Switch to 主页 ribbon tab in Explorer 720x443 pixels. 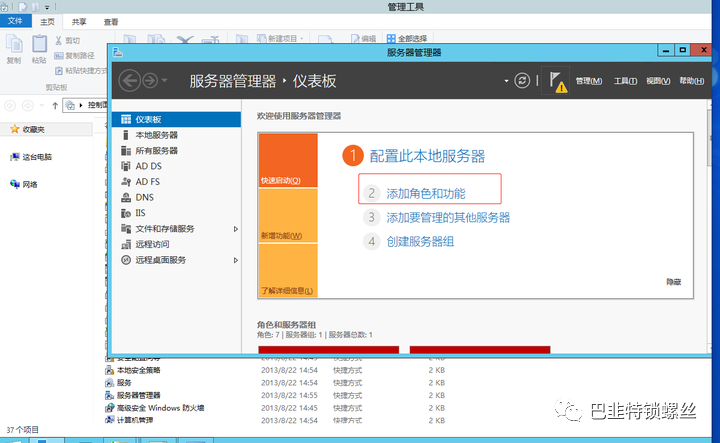(47, 22)
